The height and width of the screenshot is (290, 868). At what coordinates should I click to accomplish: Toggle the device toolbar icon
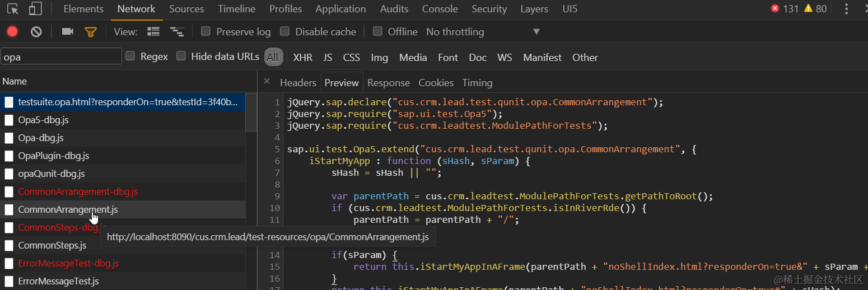(35, 9)
